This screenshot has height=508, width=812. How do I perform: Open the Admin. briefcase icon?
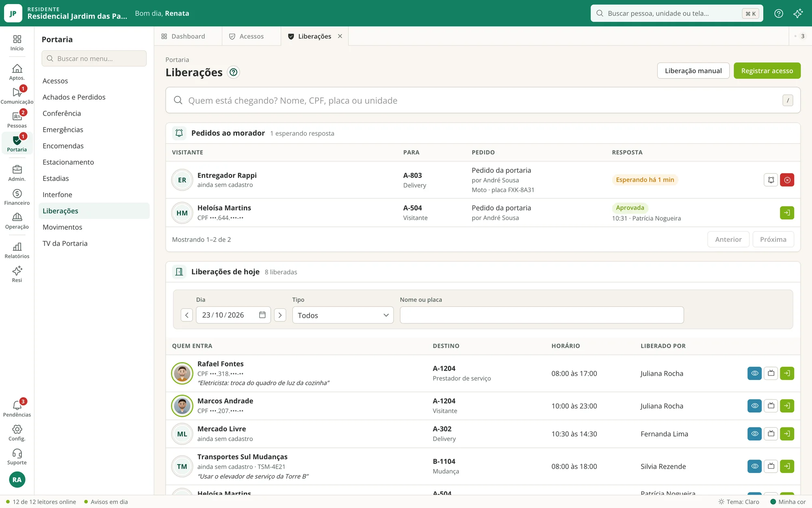[x=17, y=173]
